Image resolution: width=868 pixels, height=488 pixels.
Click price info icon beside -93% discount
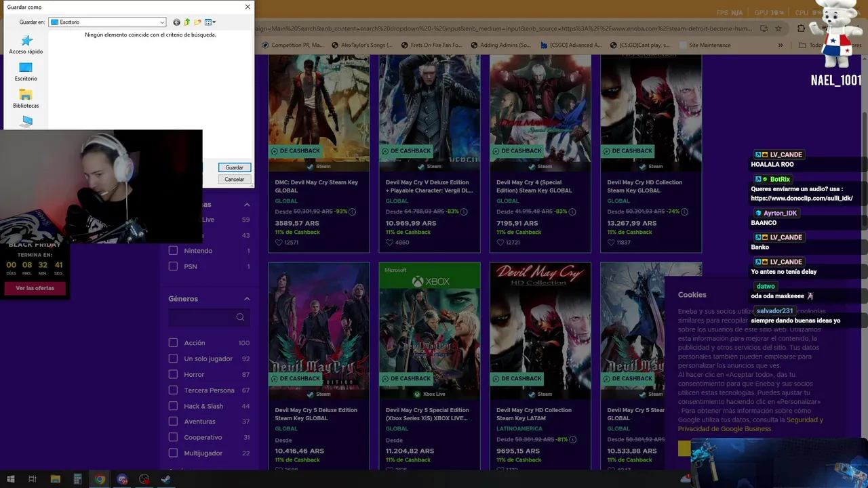point(353,211)
